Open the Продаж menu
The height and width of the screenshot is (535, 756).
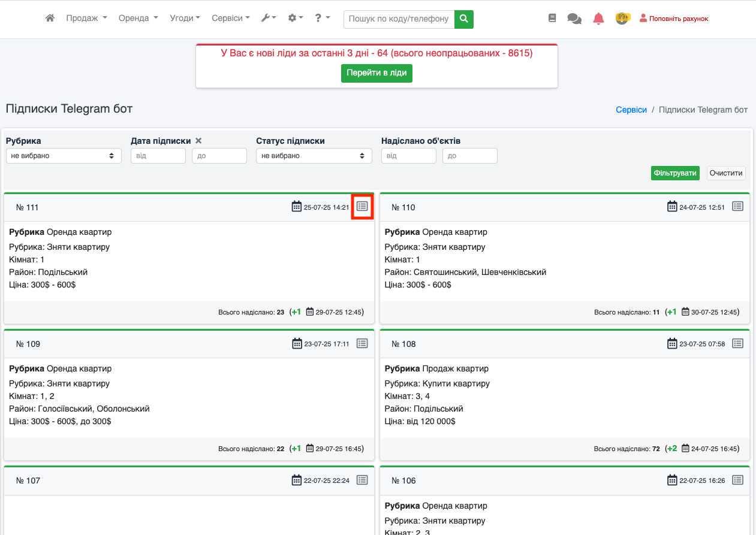[x=86, y=19]
